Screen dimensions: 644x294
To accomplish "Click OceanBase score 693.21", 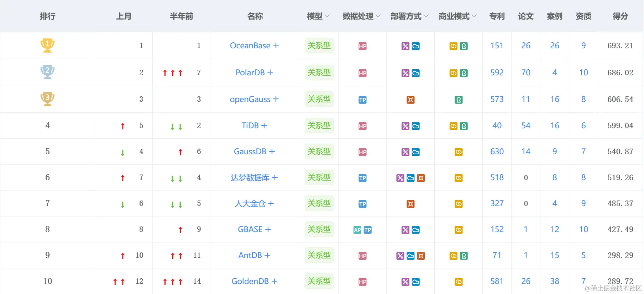I will (x=620, y=46).
